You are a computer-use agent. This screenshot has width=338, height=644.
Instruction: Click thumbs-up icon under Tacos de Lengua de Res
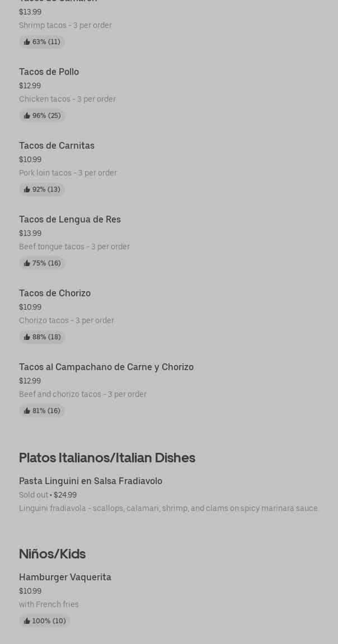coord(27,263)
